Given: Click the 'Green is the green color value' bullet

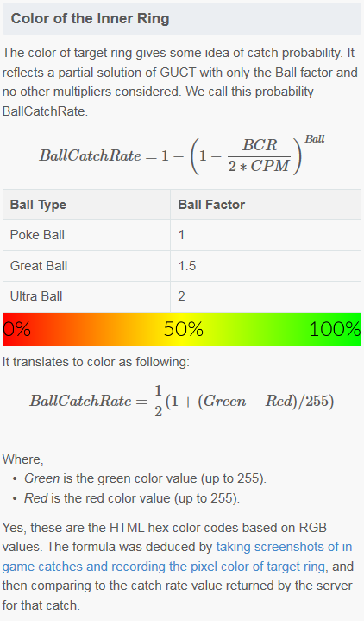Looking at the screenshot, I should [x=145, y=478].
